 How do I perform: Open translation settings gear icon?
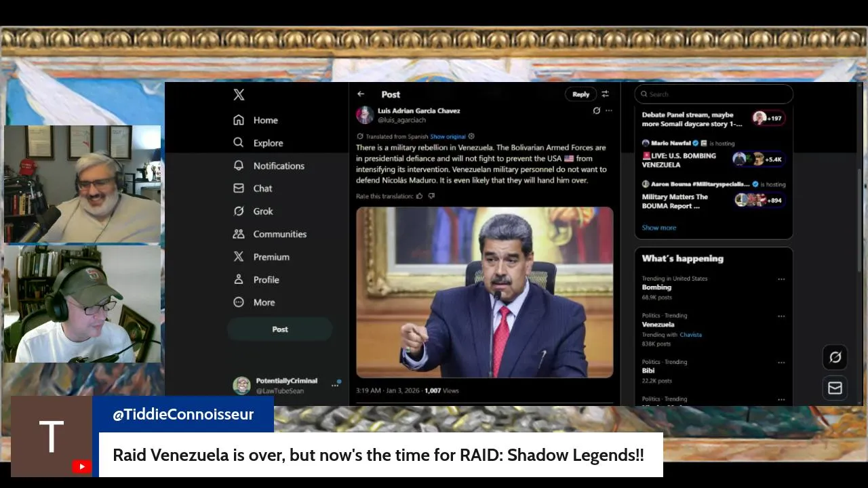(x=471, y=136)
